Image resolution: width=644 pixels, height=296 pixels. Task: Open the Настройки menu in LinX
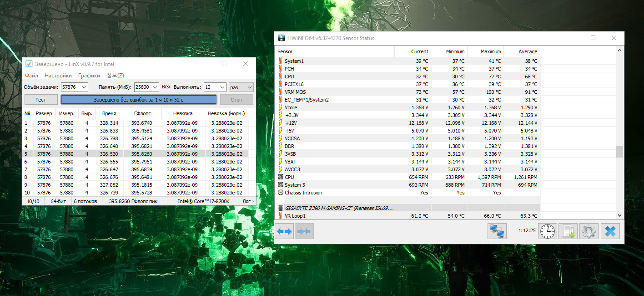click(x=58, y=76)
